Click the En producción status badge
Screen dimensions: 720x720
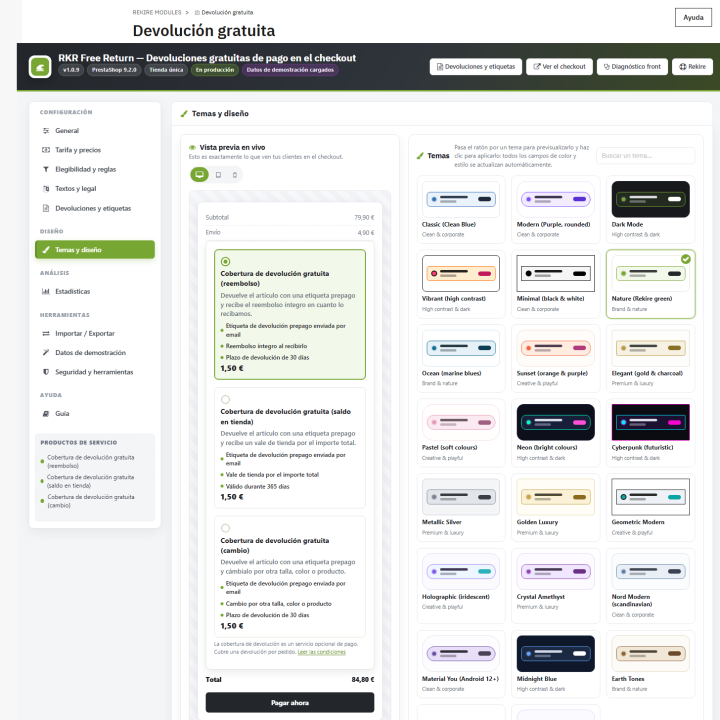pos(214,70)
